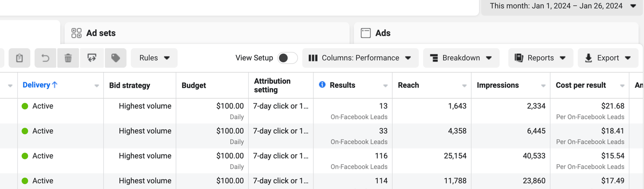Image resolution: width=644 pixels, height=189 pixels.
Task: Open the Rules dropdown
Action: [x=154, y=58]
